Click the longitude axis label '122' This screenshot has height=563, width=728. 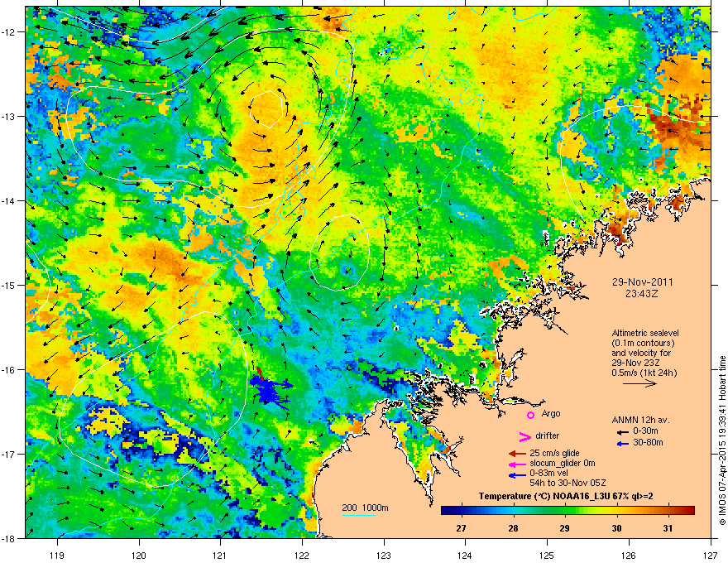tap(302, 555)
